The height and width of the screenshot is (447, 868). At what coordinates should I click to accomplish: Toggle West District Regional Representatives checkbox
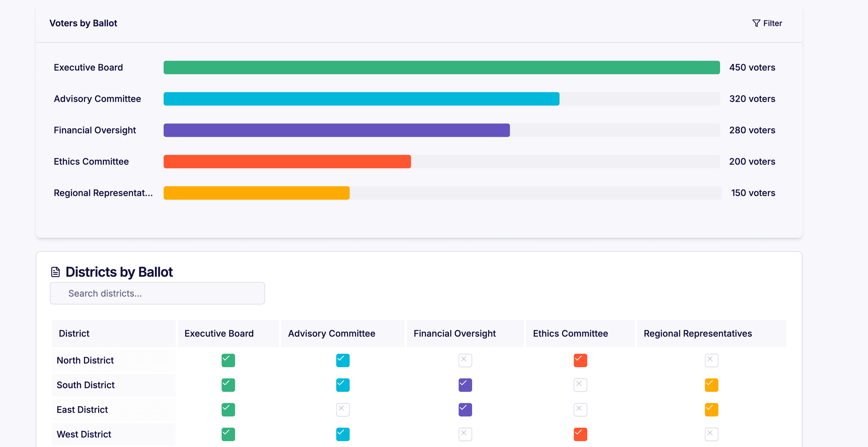[x=711, y=434]
